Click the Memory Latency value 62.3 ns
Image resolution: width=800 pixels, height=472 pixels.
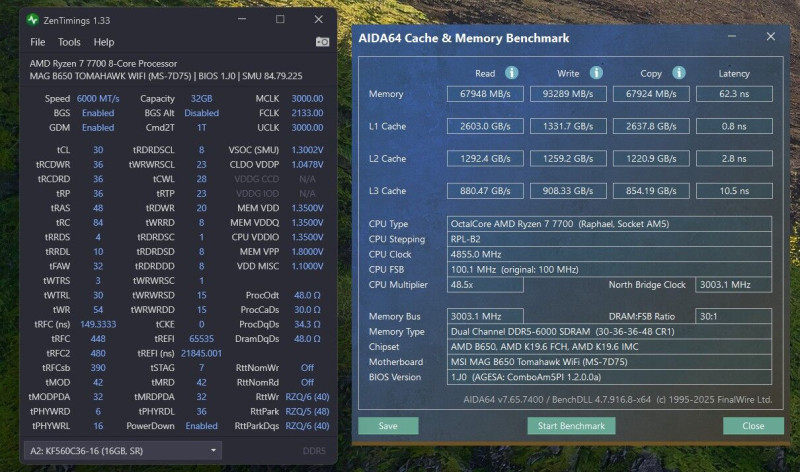point(734,94)
